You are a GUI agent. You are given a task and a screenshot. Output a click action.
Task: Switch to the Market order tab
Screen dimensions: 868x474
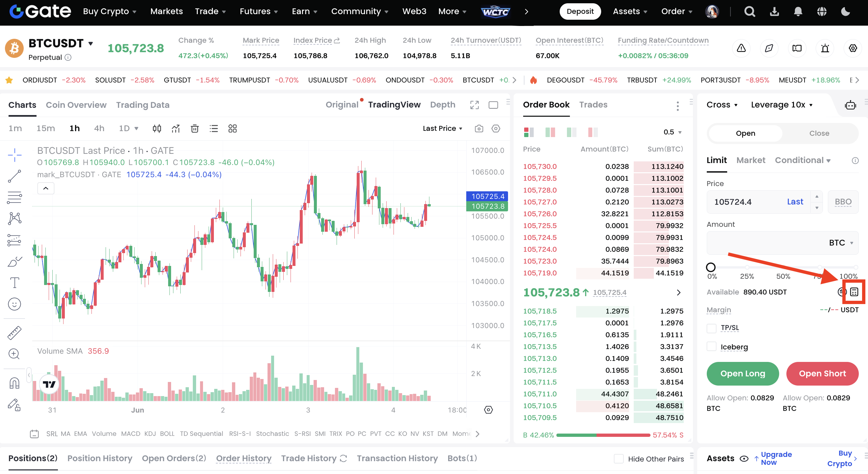click(x=751, y=160)
